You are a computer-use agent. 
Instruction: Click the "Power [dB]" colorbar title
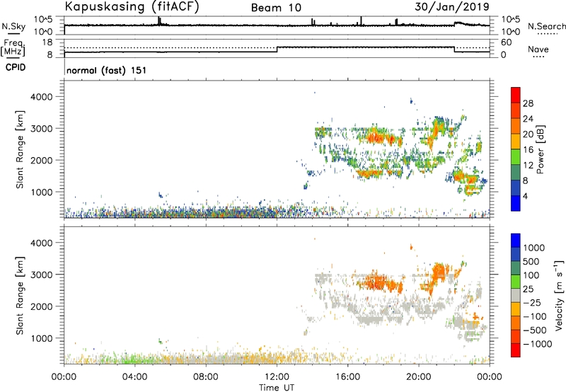click(540, 149)
